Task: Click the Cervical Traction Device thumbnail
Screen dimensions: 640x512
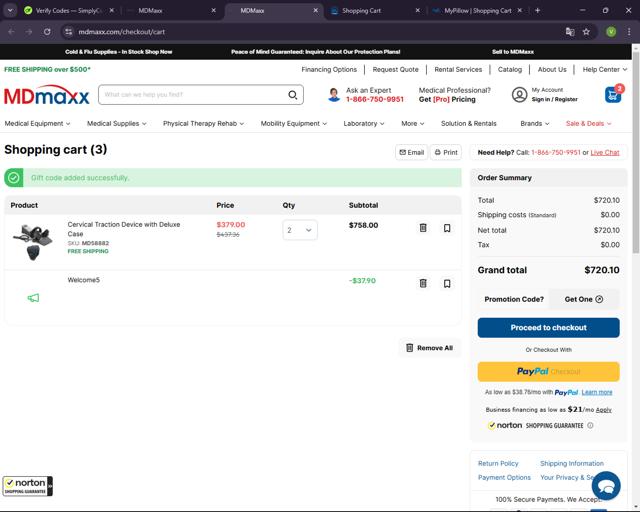Action: (33, 242)
